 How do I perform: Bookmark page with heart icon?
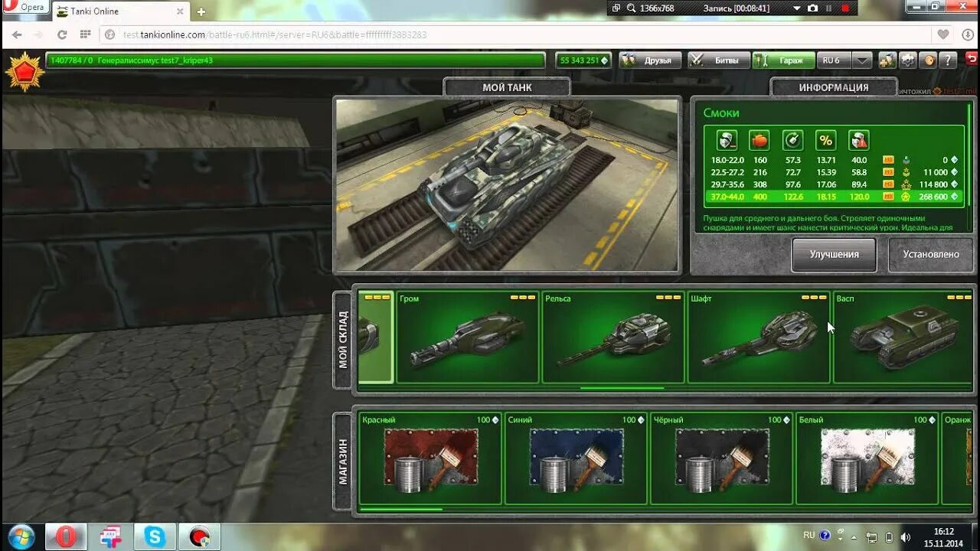click(x=943, y=34)
